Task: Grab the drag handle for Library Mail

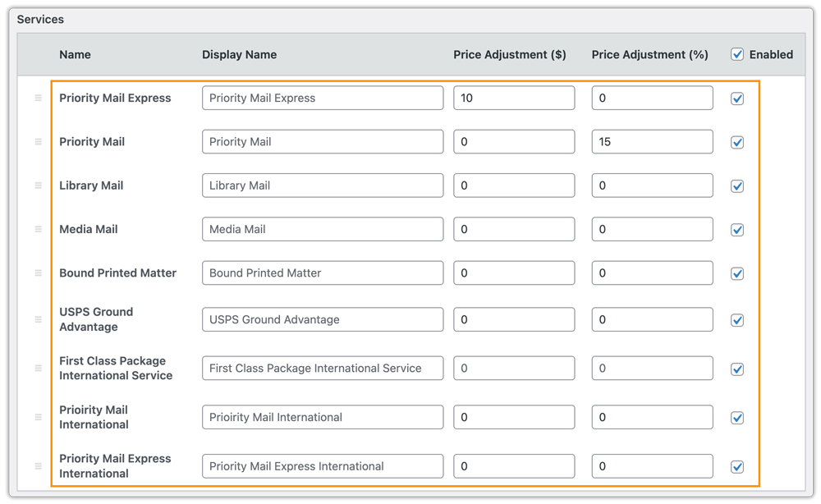Action: (39, 186)
